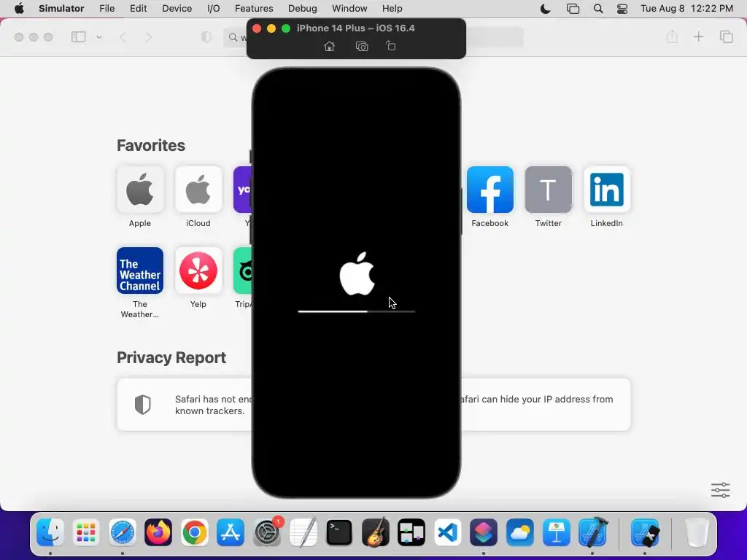Open the Features menu
This screenshot has width=747, height=560.
[x=254, y=9]
